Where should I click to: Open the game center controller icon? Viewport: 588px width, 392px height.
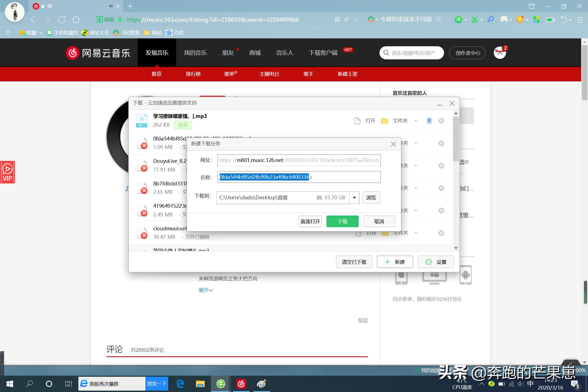[504, 19]
